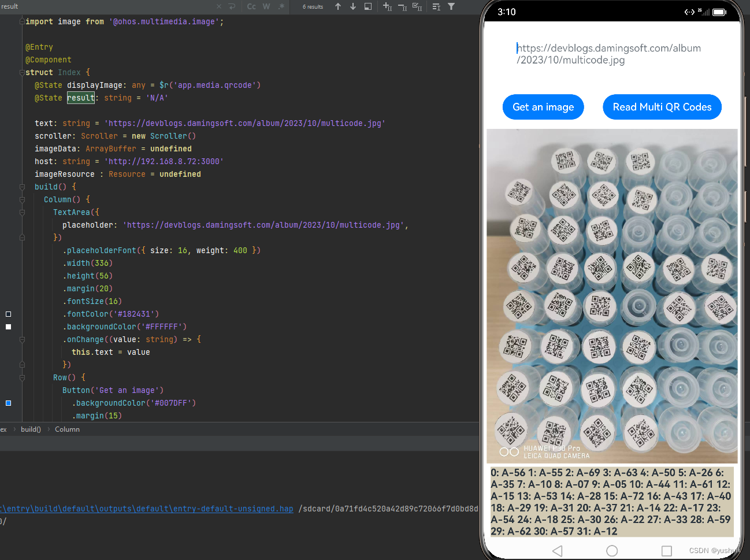This screenshot has width=750, height=560.
Task: Click the phone connection arrows status icon
Action: pyautogui.click(x=689, y=12)
